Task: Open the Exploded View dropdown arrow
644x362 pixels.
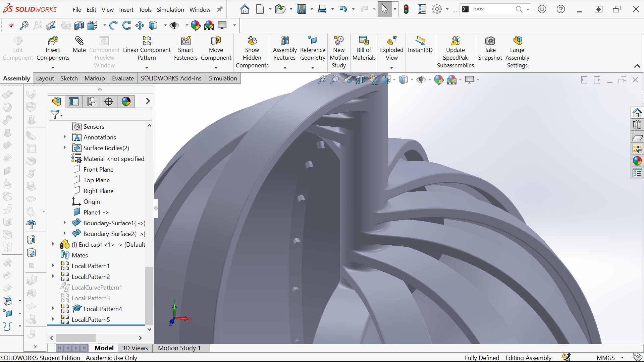Action: tap(391, 68)
